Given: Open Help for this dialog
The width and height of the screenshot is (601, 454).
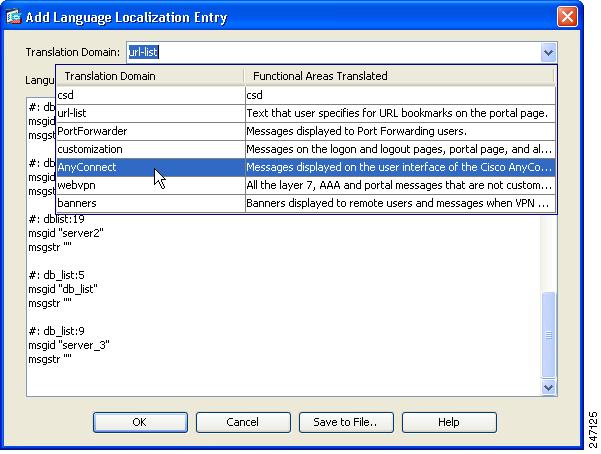Looking at the screenshot, I should coord(449,422).
